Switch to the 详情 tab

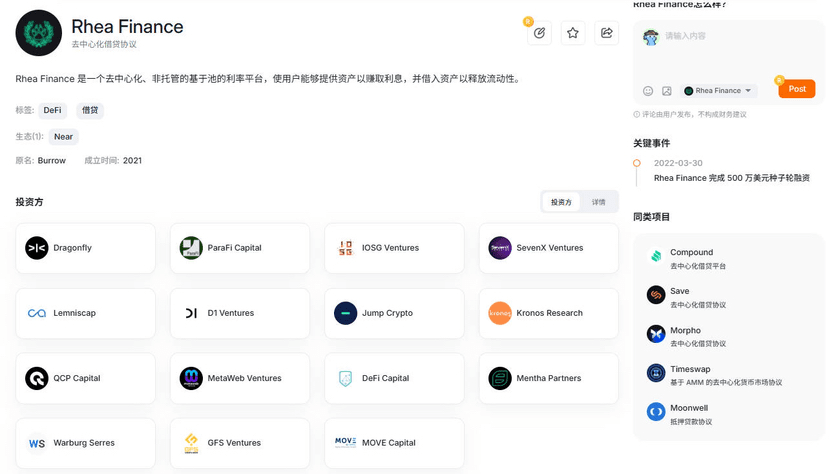(598, 202)
